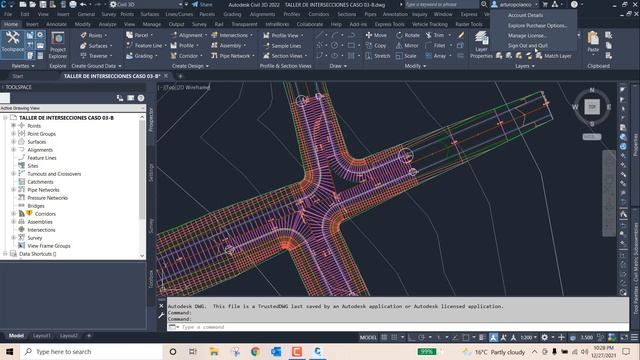Image resolution: width=640 pixels, height=360 pixels.
Task: Choose Manage License in user menu
Action: (x=527, y=36)
